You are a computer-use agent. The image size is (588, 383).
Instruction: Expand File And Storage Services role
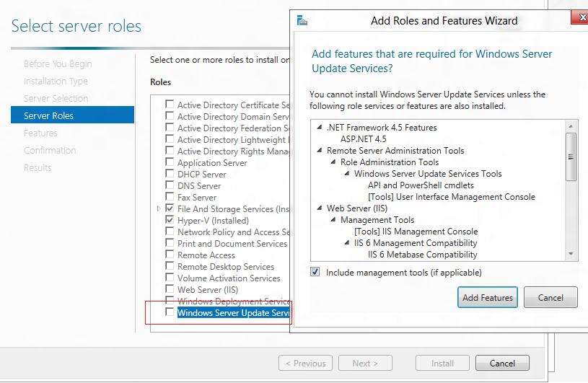point(159,209)
